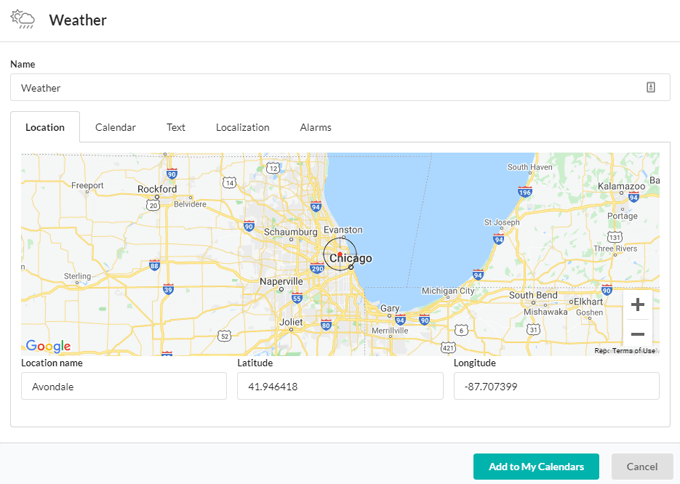This screenshot has width=680, height=484.
Task: Click the Longitude input field
Action: pos(556,386)
